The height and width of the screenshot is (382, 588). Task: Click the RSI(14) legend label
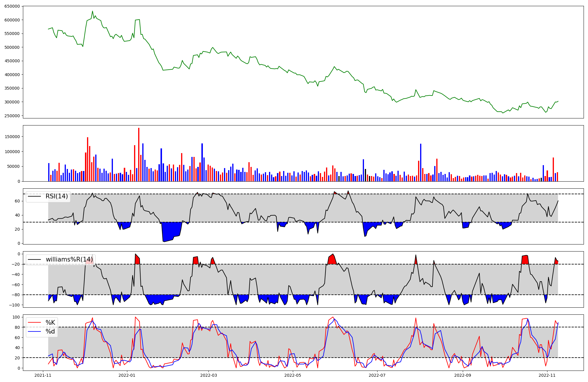(x=56, y=196)
